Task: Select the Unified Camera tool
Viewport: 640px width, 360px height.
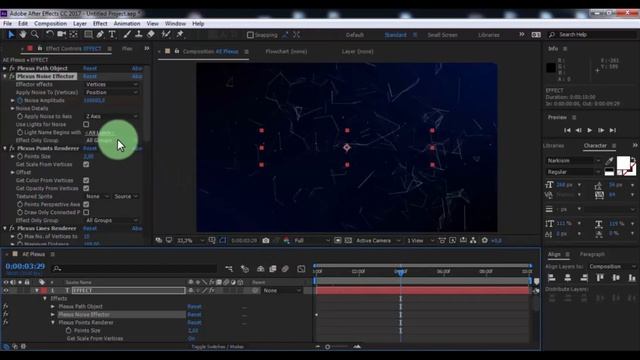Action: (62, 35)
